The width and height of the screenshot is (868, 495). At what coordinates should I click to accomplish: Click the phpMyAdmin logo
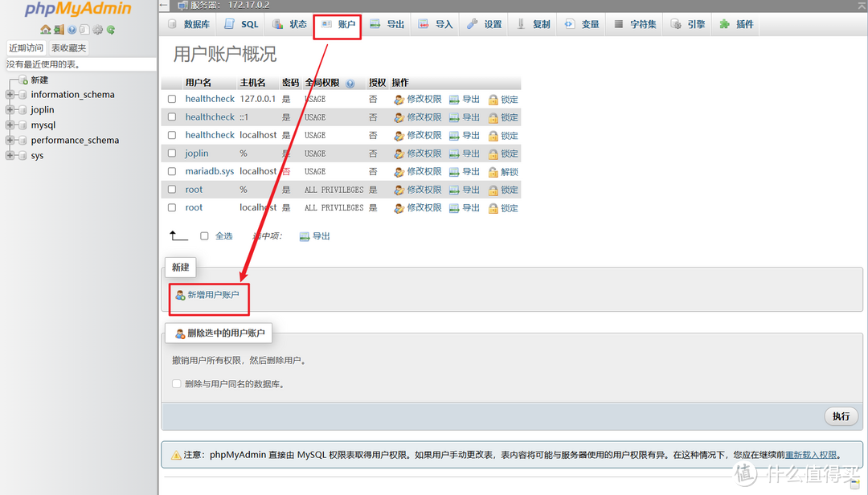(78, 9)
